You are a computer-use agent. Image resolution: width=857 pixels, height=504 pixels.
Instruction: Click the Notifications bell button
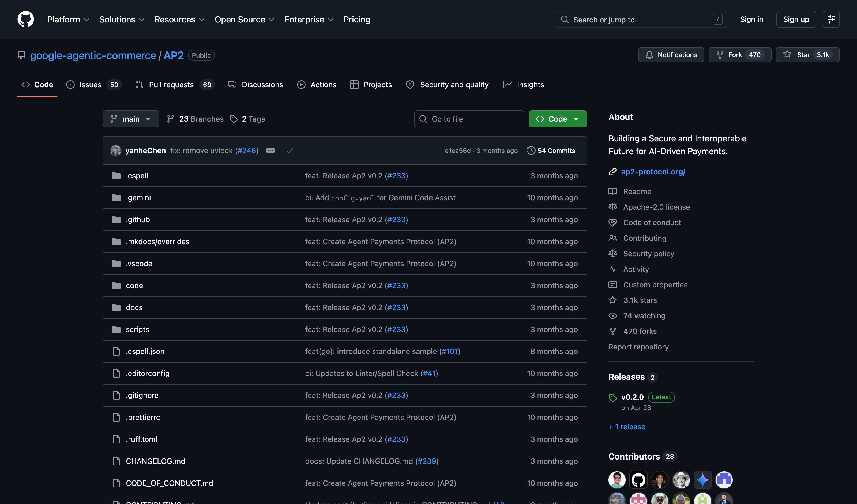click(x=671, y=55)
